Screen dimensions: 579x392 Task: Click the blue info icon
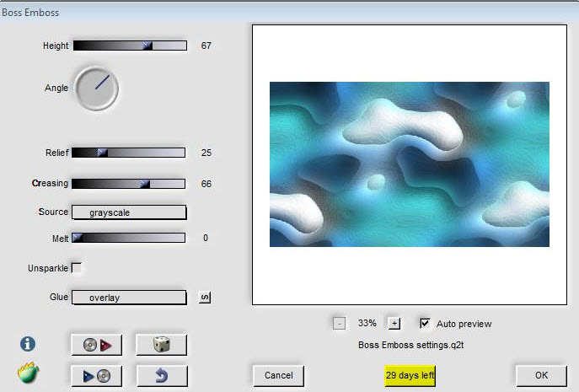28,344
